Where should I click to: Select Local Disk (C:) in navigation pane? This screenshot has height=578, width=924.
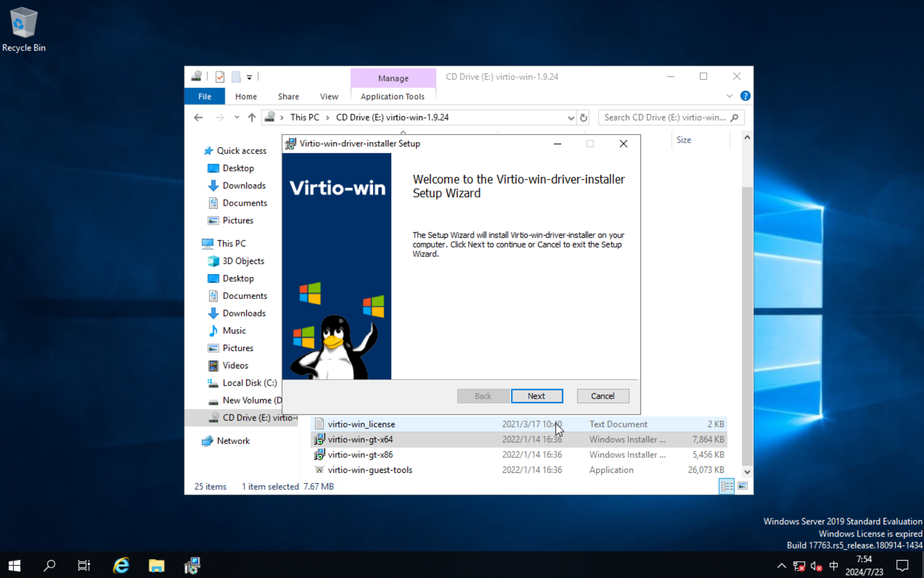tap(249, 383)
